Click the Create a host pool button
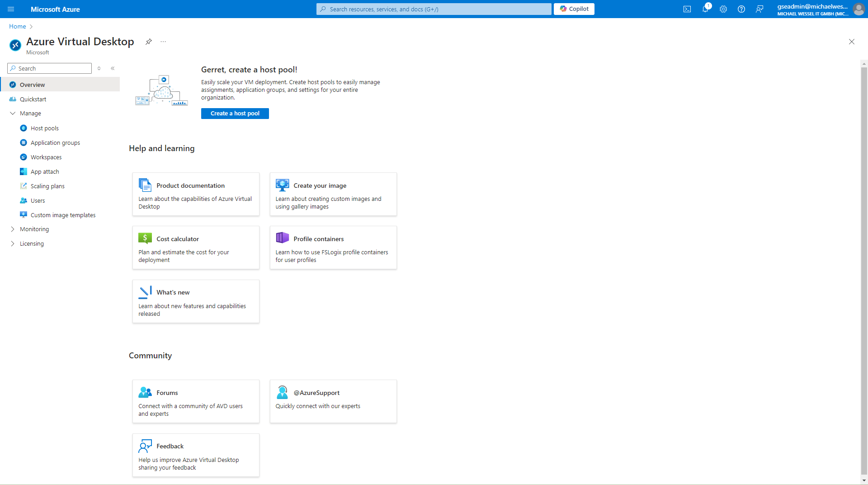The height and width of the screenshot is (485, 868). pos(235,114)
